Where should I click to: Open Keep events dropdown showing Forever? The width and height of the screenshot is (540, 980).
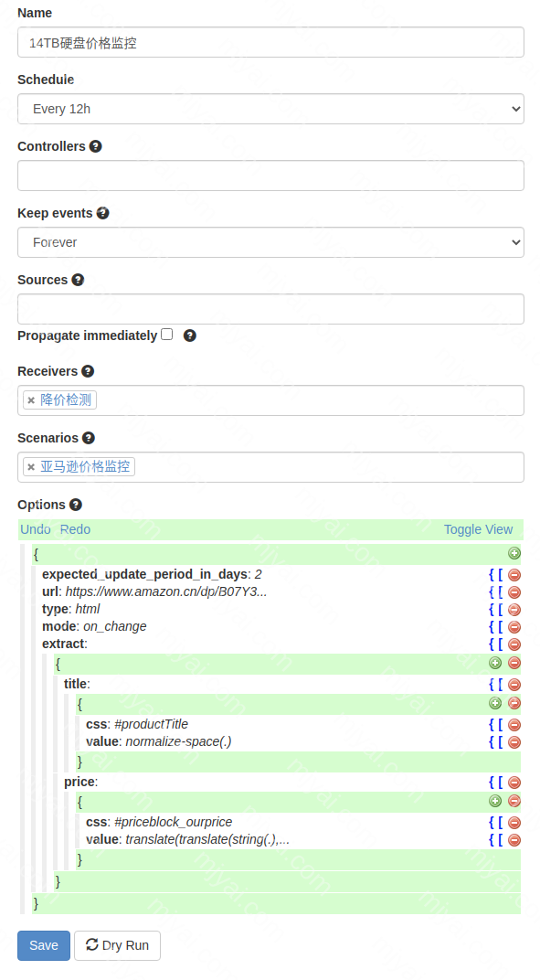click(270, 242)
